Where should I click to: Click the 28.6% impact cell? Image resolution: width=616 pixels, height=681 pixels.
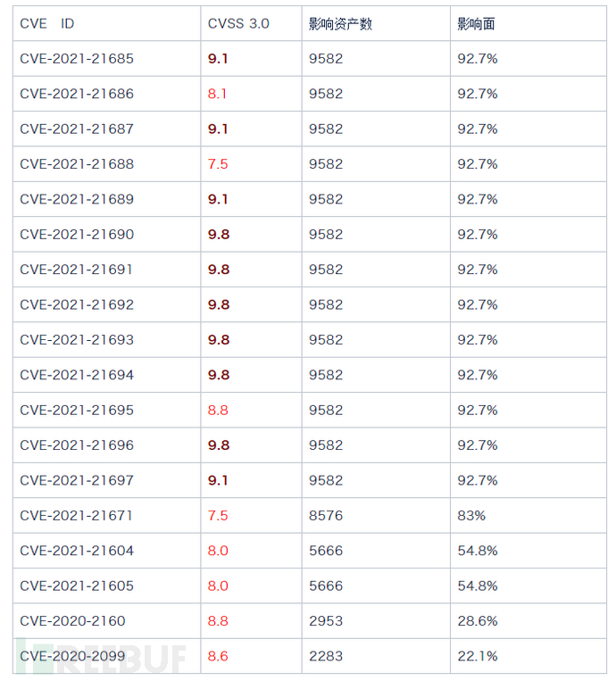pos(478,621)
